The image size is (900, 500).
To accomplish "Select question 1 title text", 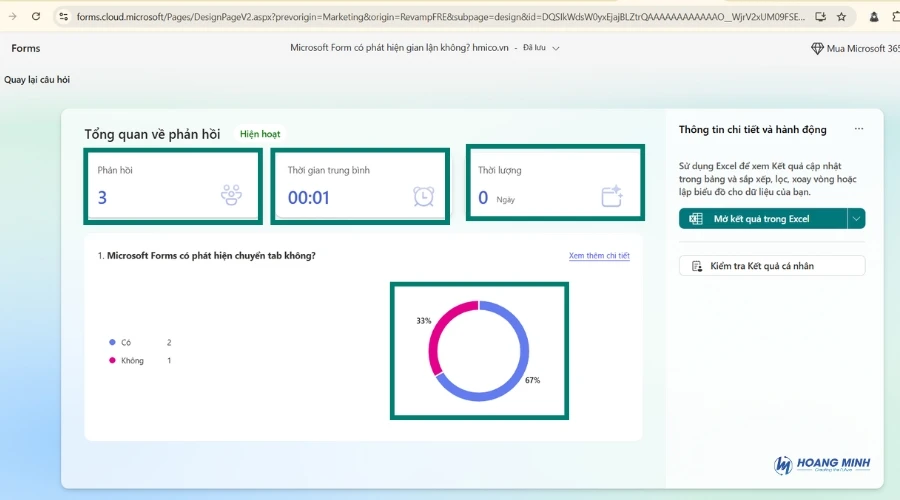I will click(211, 255).
